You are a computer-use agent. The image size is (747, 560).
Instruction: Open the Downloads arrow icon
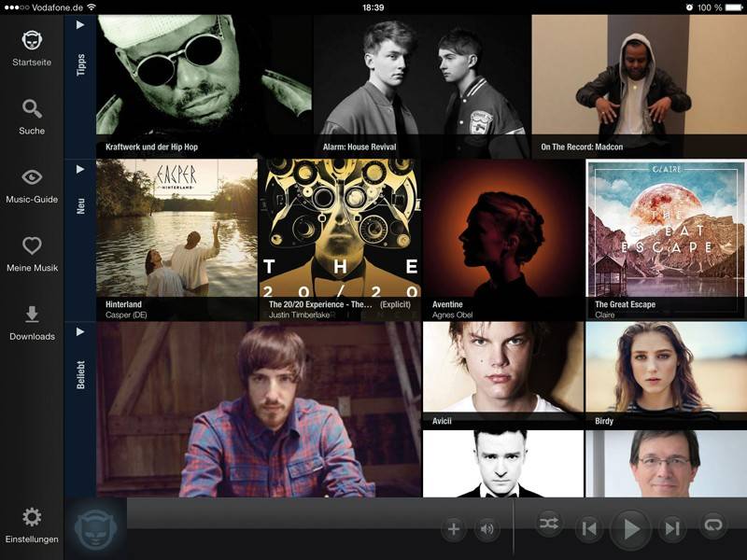pyautogui.click(x=32, y=315)
